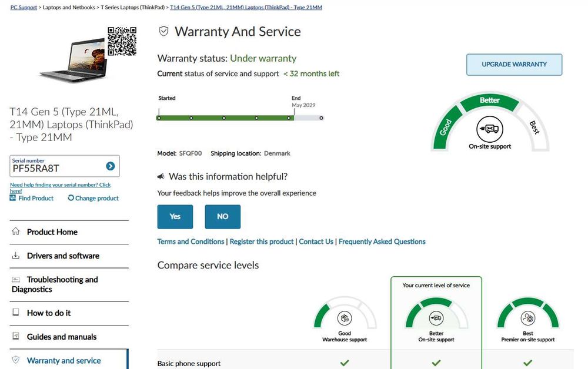Screen dimensions: 588x369
Task: Click the QR code image
Action: pos(122,41)
